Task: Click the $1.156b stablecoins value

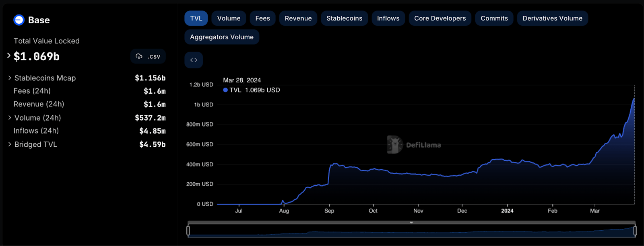Action: point(150,78)
